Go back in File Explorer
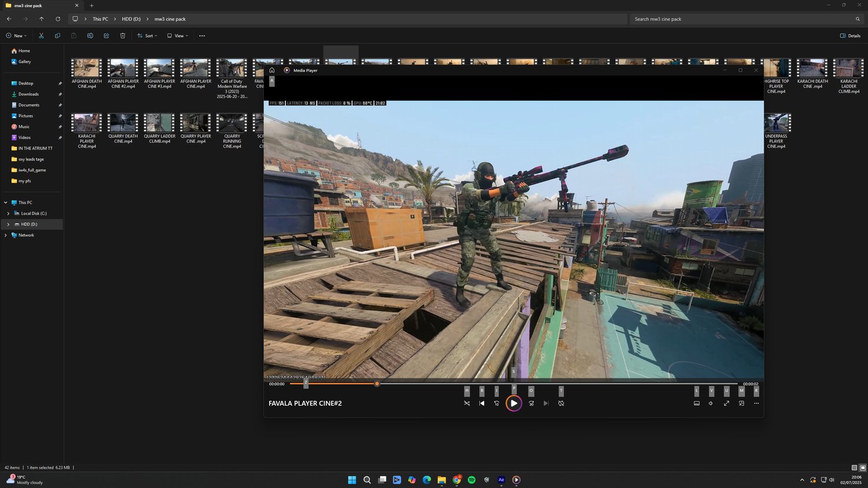 [x=9, y=19]
